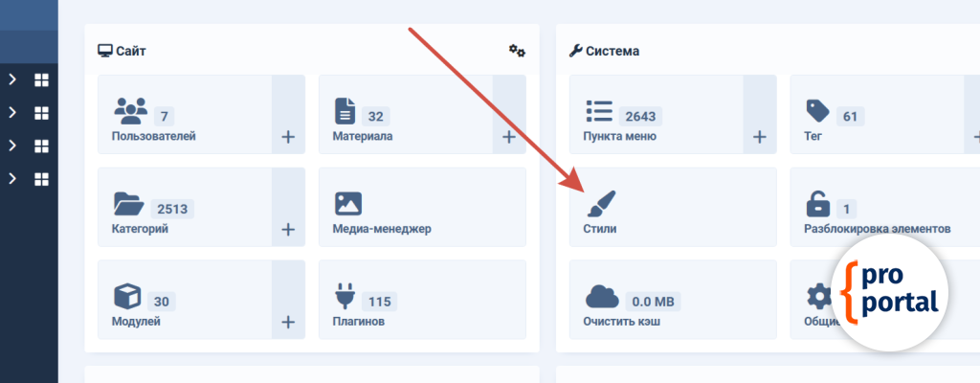Add new category with plus button
The width and height of the screenshot is (980, 383).
click(288, 230)
